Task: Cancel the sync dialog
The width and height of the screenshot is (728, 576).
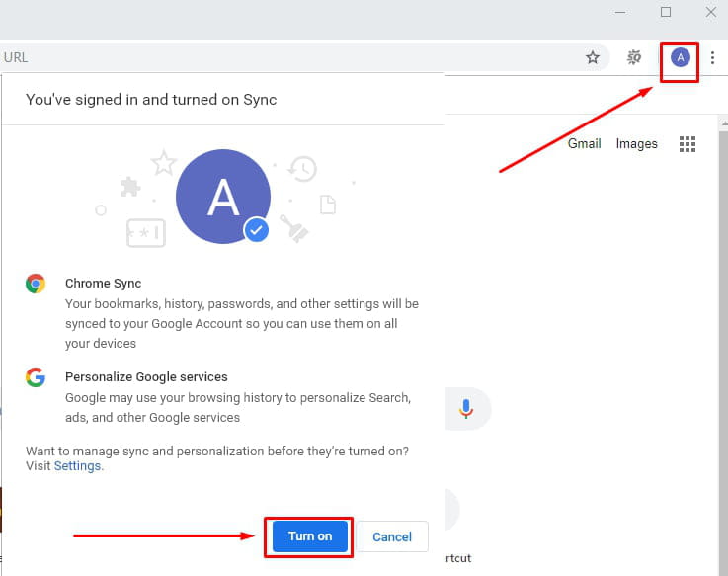Action: click(392, 536)
